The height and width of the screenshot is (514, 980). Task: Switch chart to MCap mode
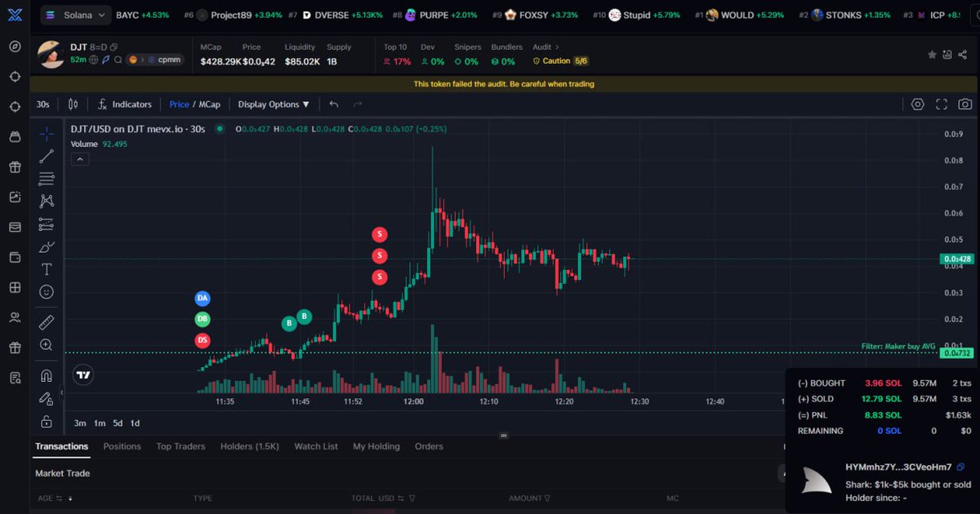[x=210, y=104]
